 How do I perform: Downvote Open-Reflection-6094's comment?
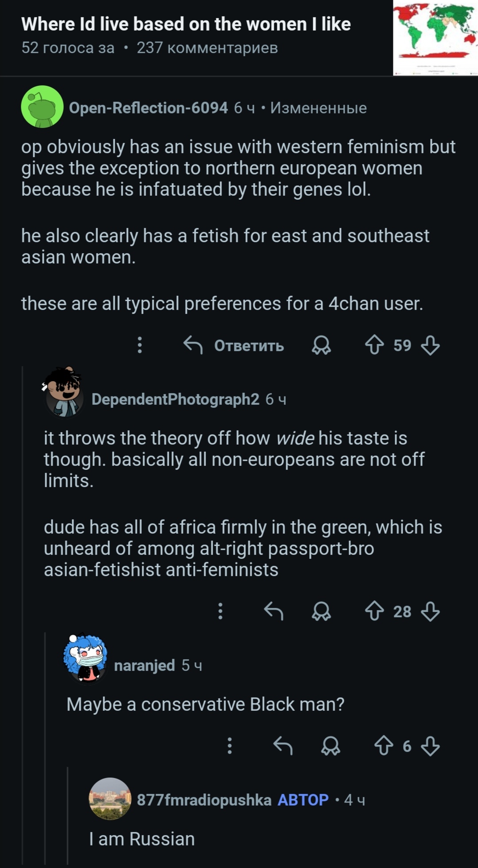point(430,345)
